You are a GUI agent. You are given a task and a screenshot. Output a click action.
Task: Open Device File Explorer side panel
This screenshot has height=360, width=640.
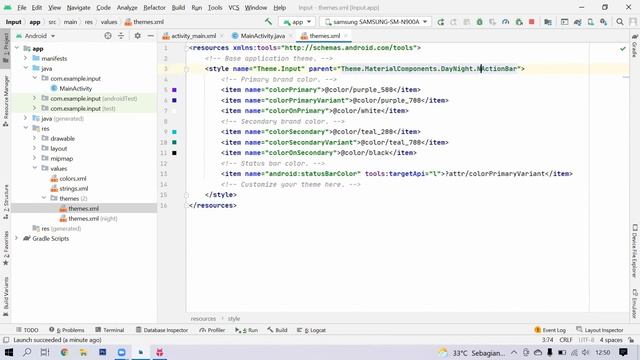635,251
